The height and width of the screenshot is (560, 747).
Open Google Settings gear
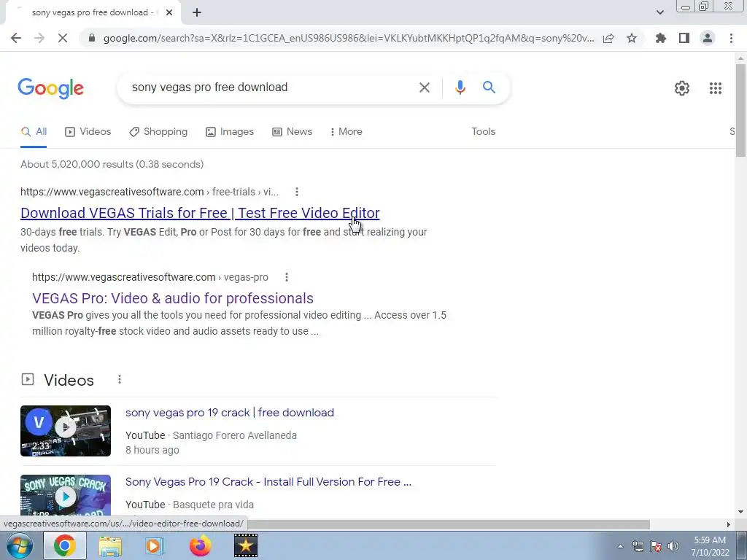(x=682, y=88)
